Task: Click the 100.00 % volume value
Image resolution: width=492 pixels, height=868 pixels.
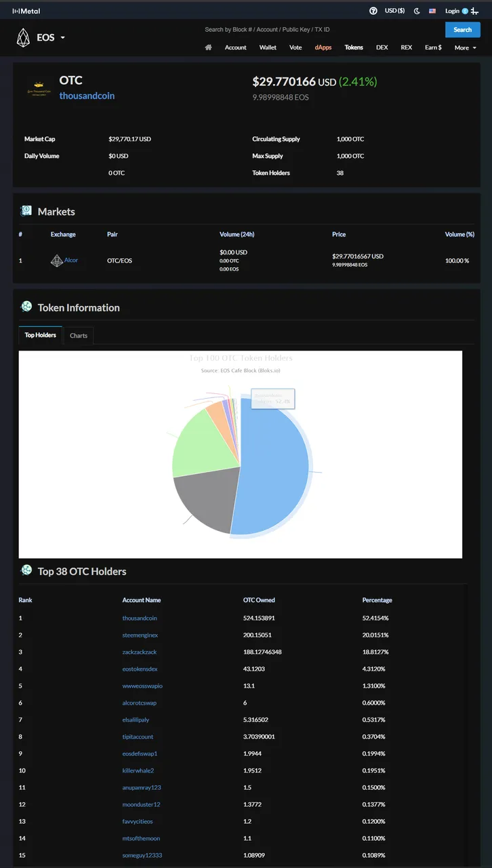Action: (457, 260)
